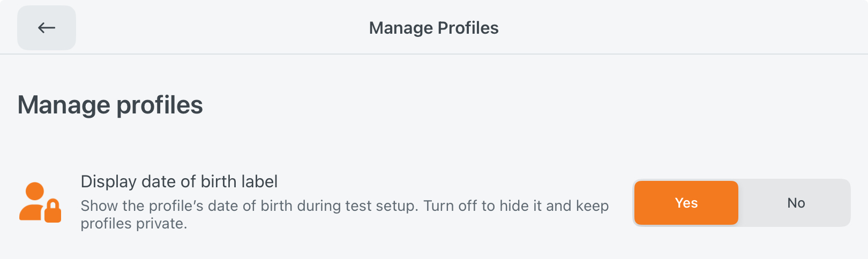Go back using the left arrow

47,28
